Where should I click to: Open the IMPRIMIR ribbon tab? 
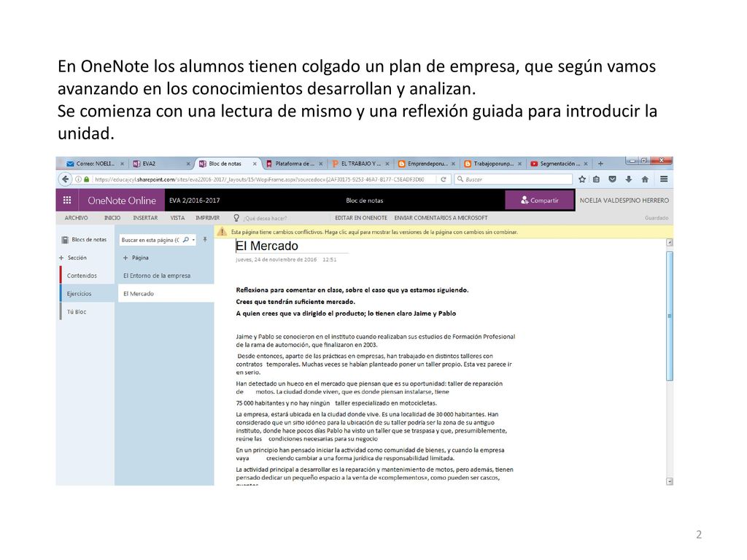coord(207,217)
